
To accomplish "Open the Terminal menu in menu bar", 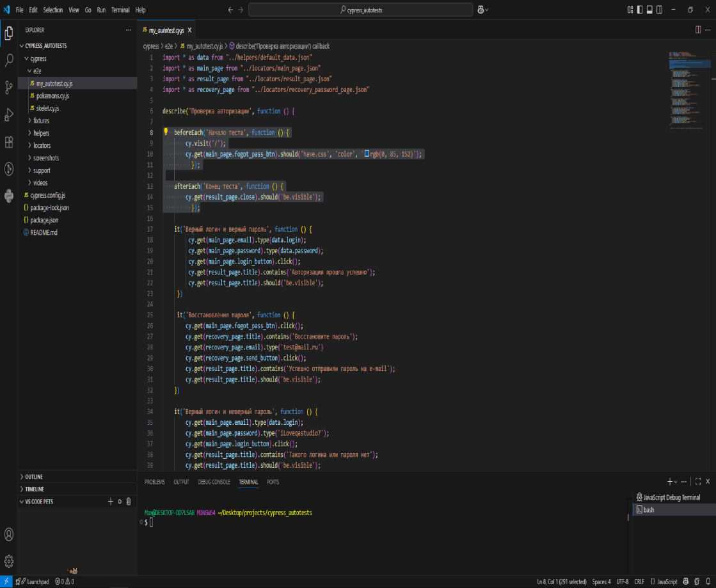I will coord(120,10).
